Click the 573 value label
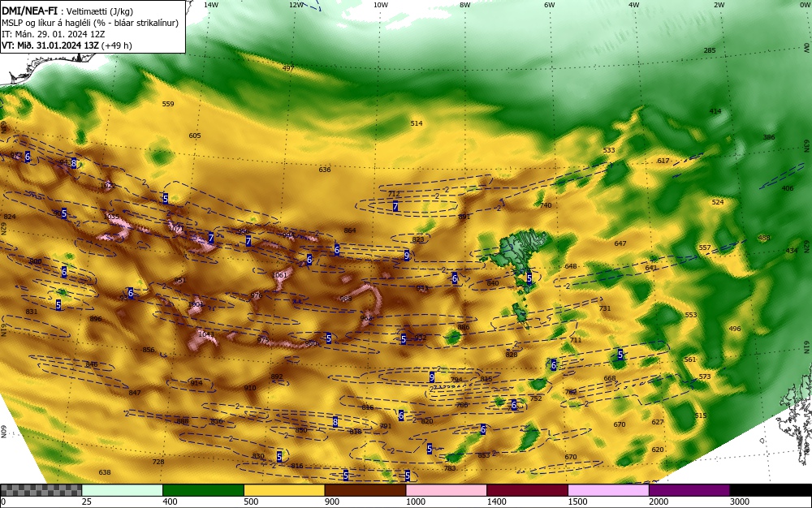Image resolution: width=812 pixels, height=508 pixels. (705, 377)
